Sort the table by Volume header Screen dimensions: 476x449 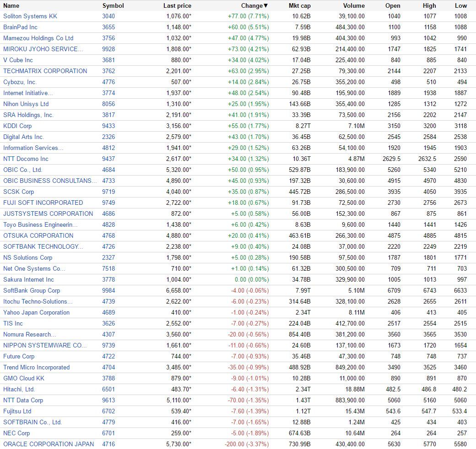pyautogui.click(x=354, y=6)
